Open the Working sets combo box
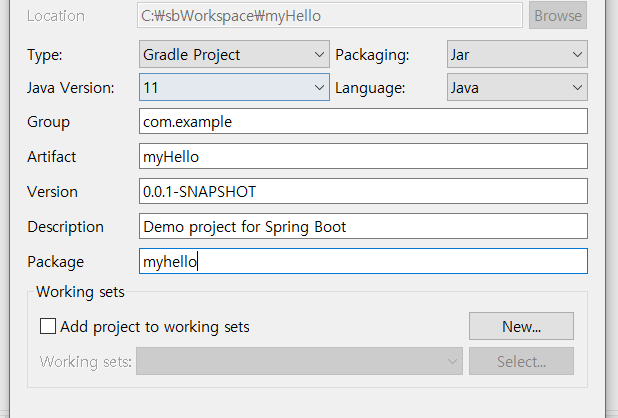 pyautogui.click(x=298, y=361)
